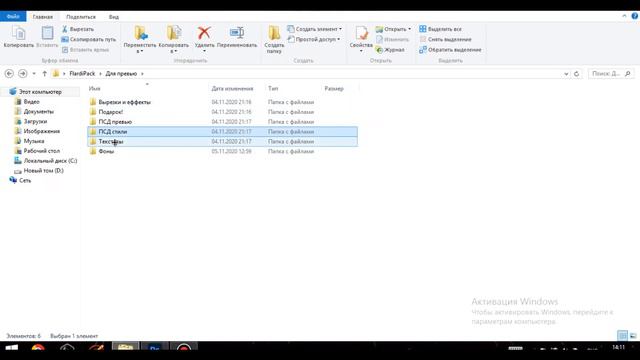The width and height of the screenshot is (640, 360).
Task: Click Журнал in the Открыть group
Action: coord(390,50)
